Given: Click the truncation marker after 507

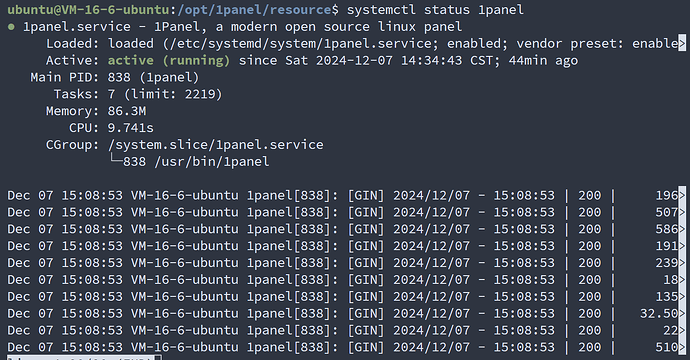Looking at the screenshot, I should (682, 212).
